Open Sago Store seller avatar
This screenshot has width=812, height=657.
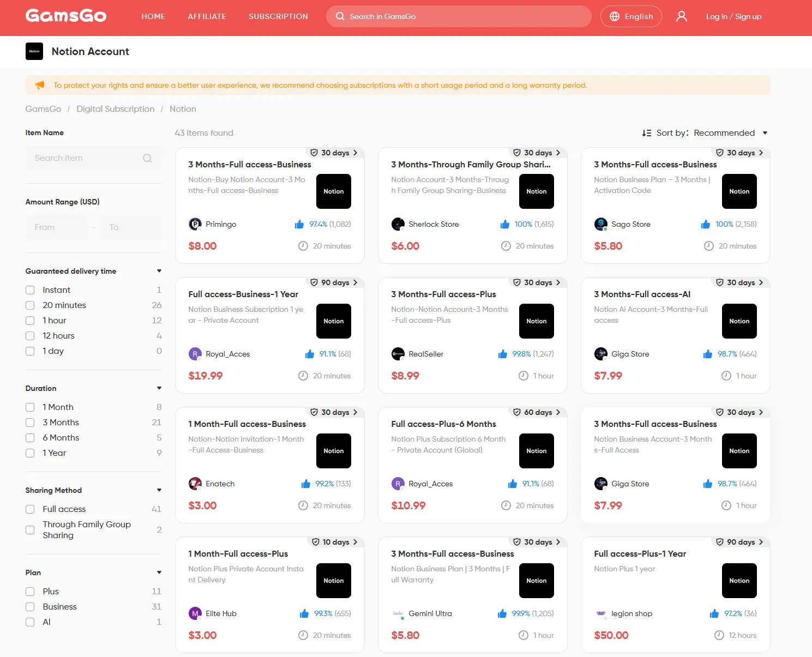tap(601, 224)
